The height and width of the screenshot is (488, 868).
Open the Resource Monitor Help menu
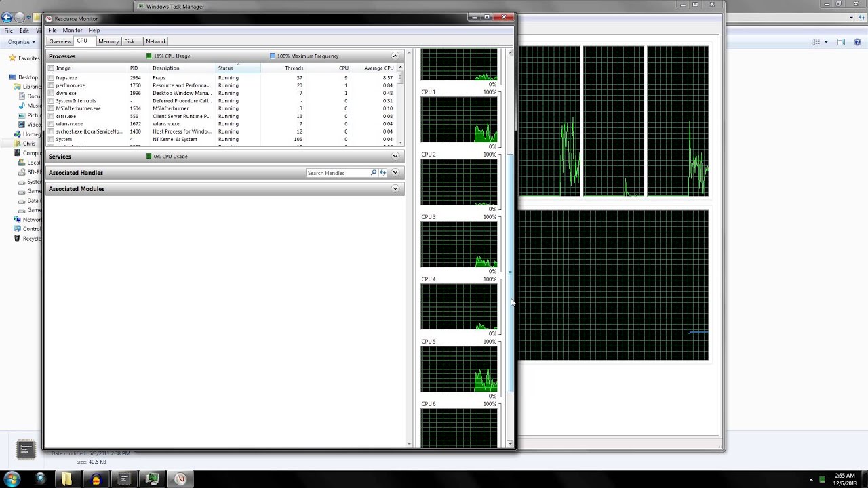[x=94, y=30]
